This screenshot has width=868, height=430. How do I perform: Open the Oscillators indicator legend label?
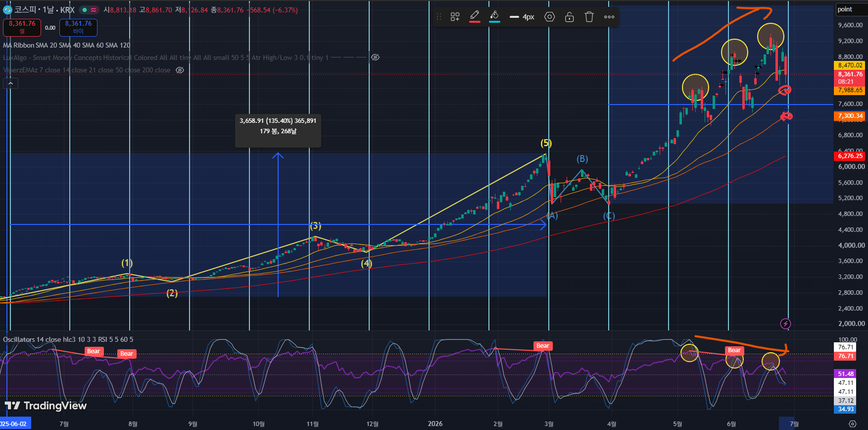[68, 339]
